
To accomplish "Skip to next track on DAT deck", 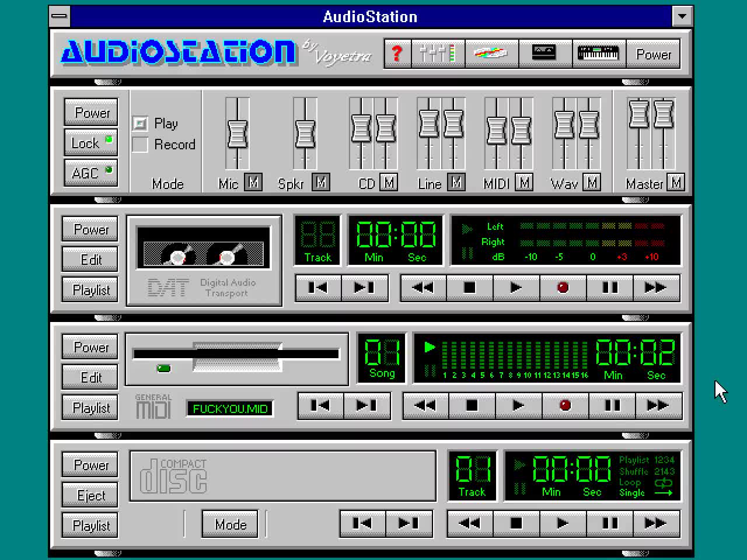I will point(364,288).
